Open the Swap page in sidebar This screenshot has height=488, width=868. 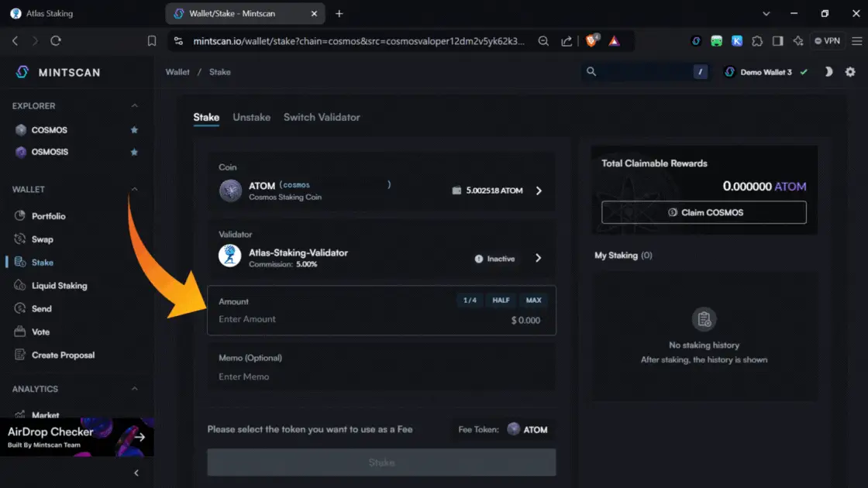coord(42,239)
